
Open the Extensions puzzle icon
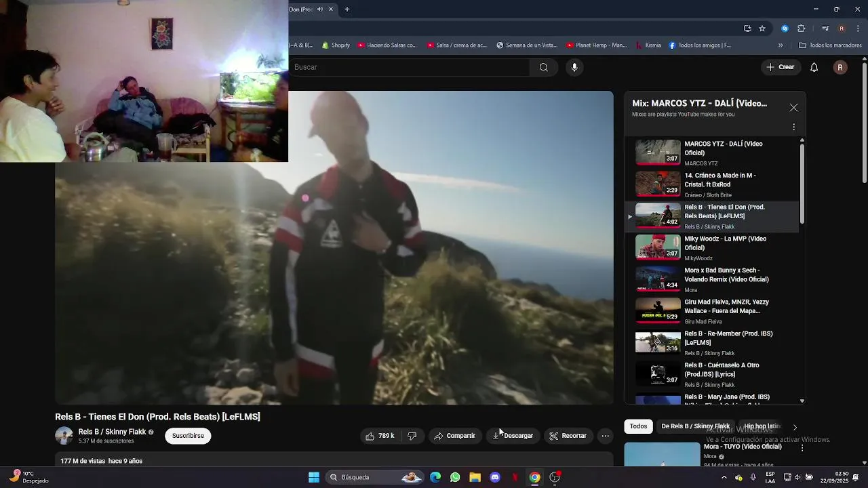tap(801, 28)
